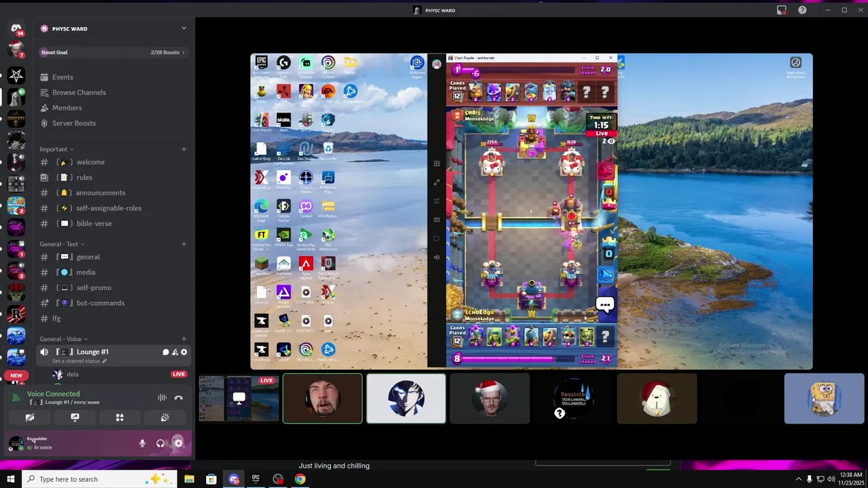
Task: Open Browse Channels
Action: 113,92
